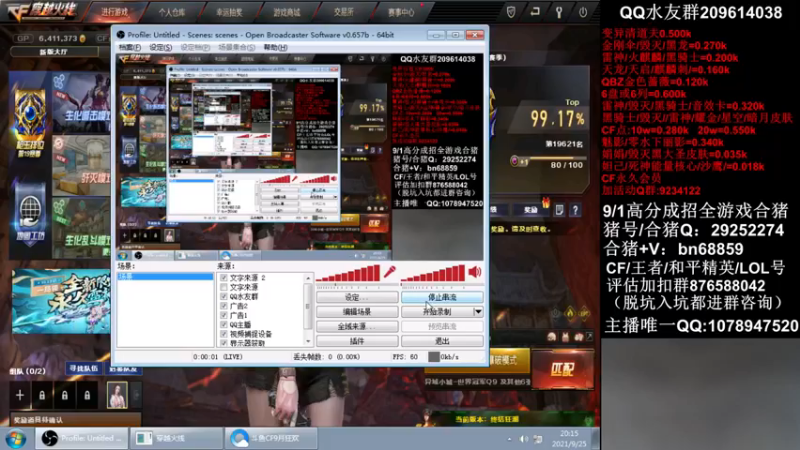Viewport: 800px width, 450px height.
Task: Click the 生化追击模式 mode thumbnail
Action: pos(81,104)
